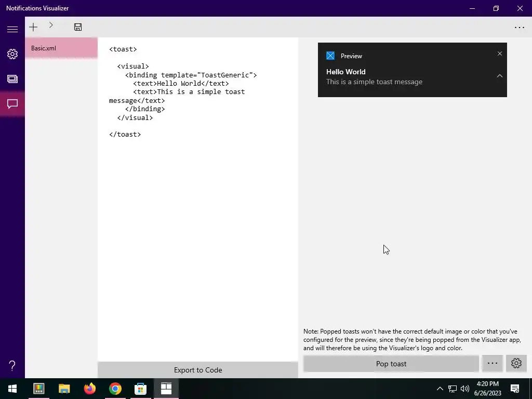Viewport: 532px width, 399px height.
Task: Open the volume tray icon
Action: click(x=465, y=389)
